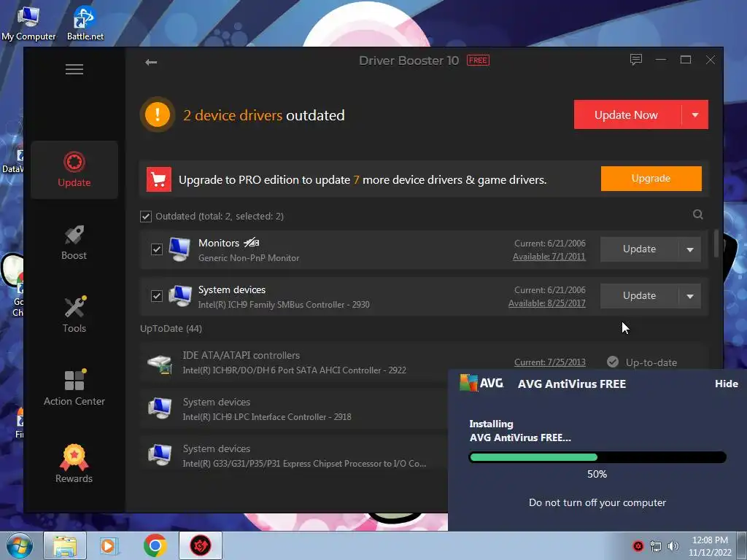
Task: Click the UpToDate (44) section label
Action: [171, 329]
